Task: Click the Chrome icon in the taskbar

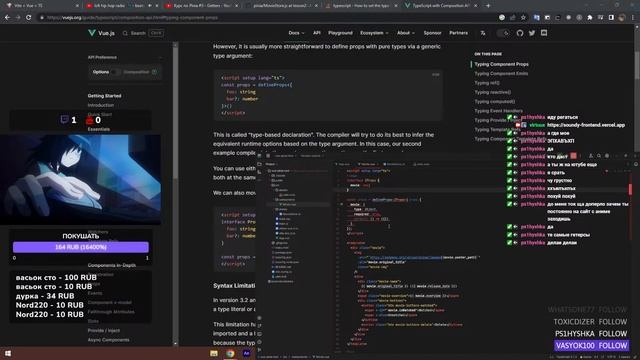Action: [x=230, y=353]
